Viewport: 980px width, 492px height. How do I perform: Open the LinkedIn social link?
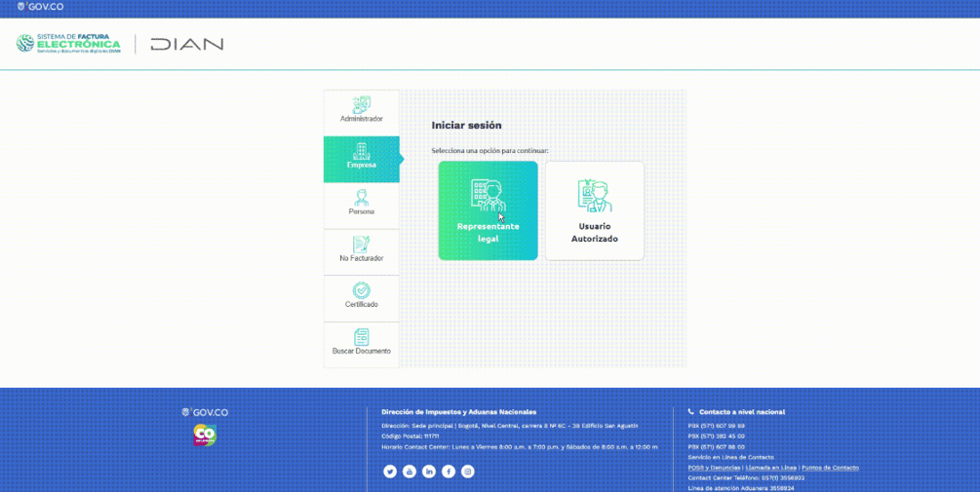pos(429,472)
